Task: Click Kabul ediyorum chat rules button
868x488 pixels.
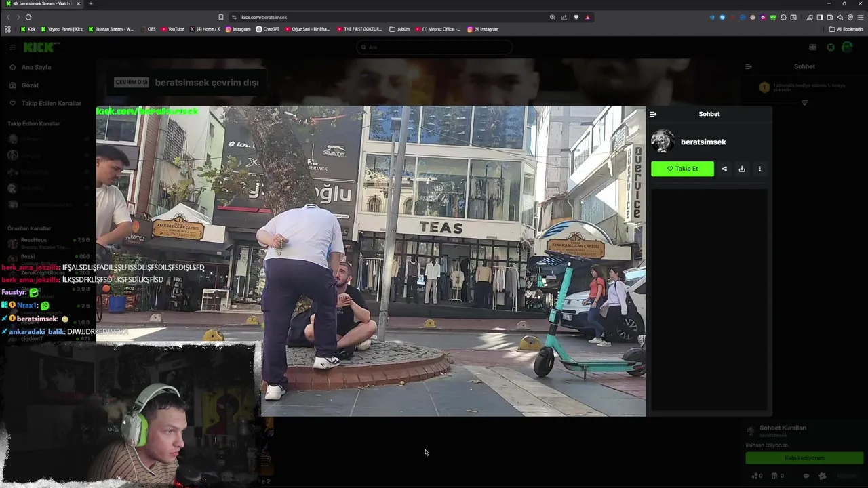Action: [x=804, y=457]
